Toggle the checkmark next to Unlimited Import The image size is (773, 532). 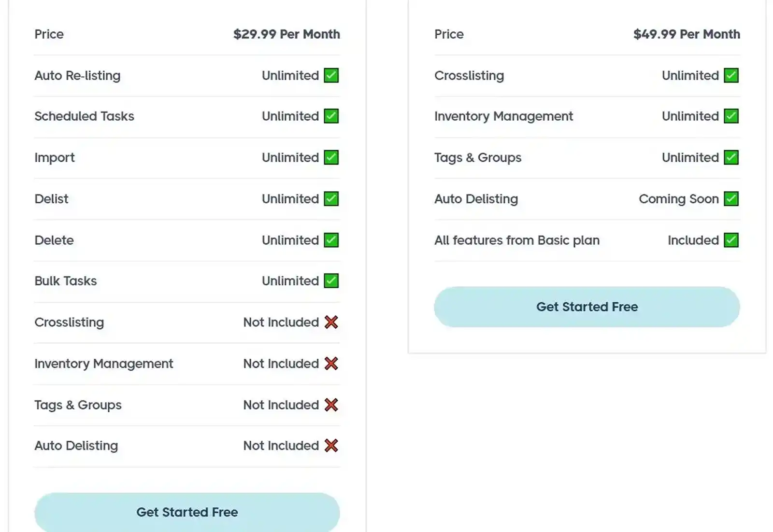(331, 157)
